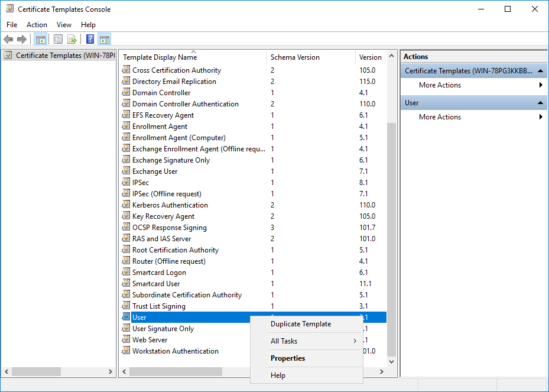Select the Enrollment Agent template name
The width and height of the screenshot is (549, 392).
pos(160,127)
